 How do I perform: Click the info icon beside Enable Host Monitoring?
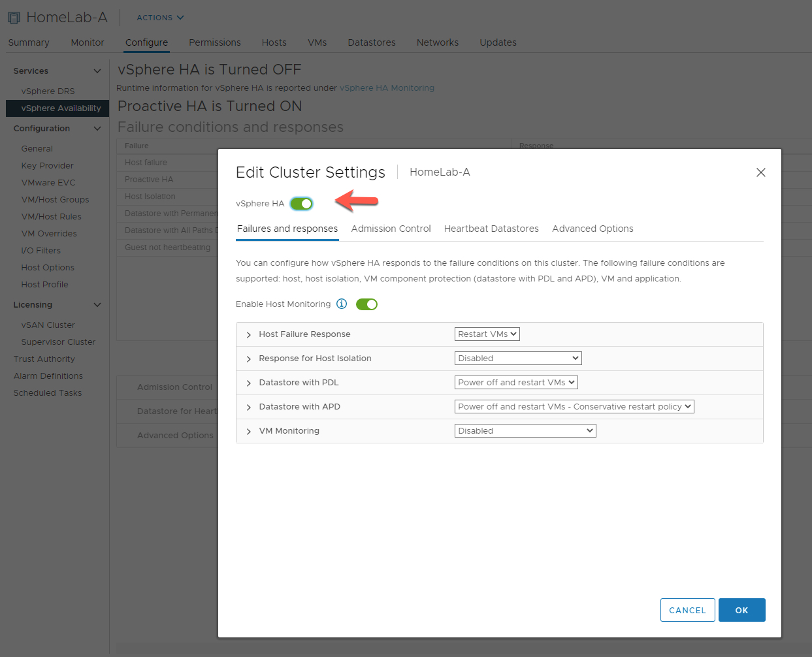[x=341, y=304]
